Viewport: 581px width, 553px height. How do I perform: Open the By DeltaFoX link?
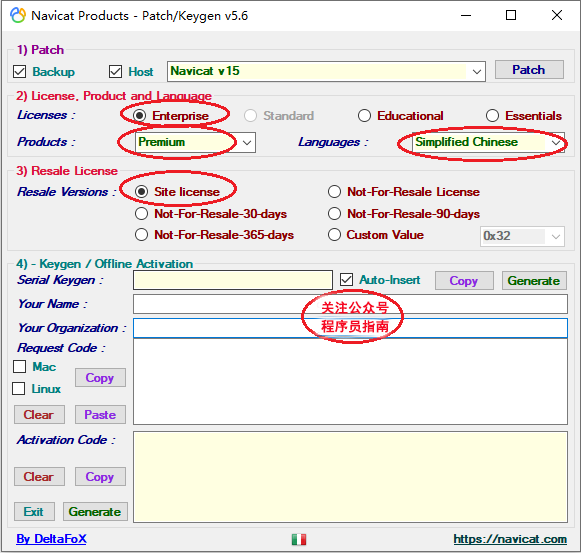coord(51,539)
